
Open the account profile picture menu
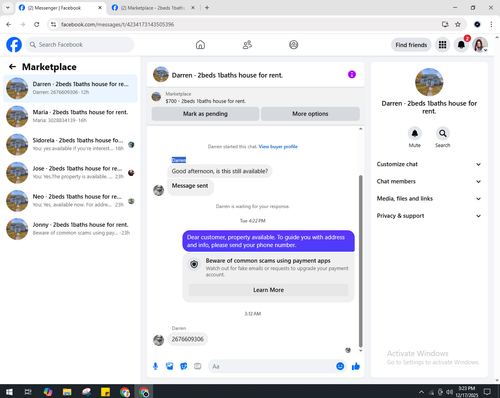(x=480, y=45)
